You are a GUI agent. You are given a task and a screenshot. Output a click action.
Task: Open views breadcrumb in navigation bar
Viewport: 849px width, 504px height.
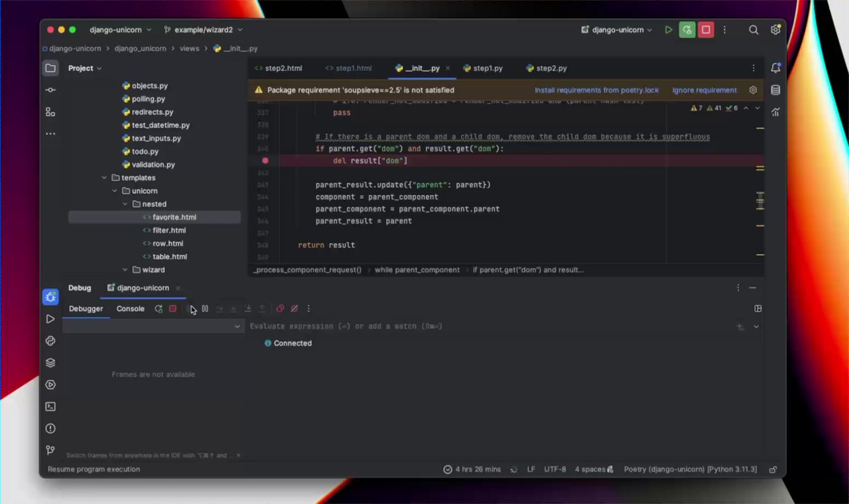189,48
